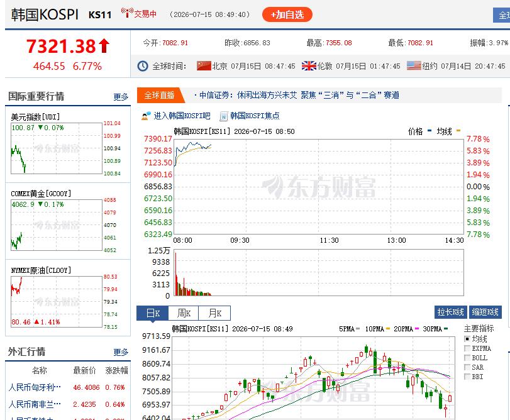Screen dimensions: 510x420
Task: Open the 人民币匈牙利 forex row
Action: [x=68, y=387]
